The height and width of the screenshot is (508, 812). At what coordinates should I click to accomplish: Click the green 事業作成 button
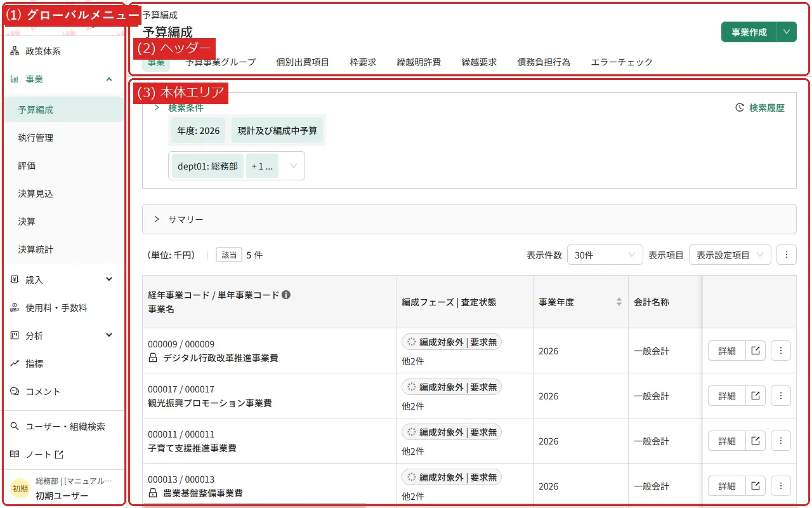(749, 32)
